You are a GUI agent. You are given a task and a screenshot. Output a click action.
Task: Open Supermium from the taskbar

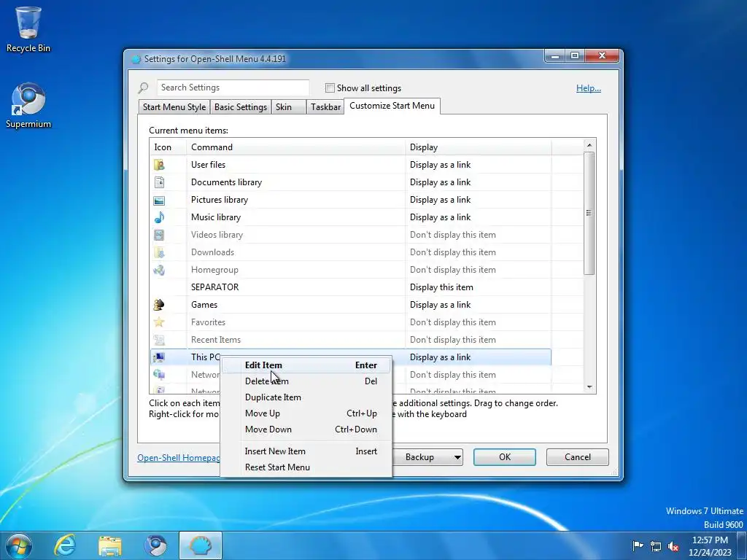click(x=155, y=545)
